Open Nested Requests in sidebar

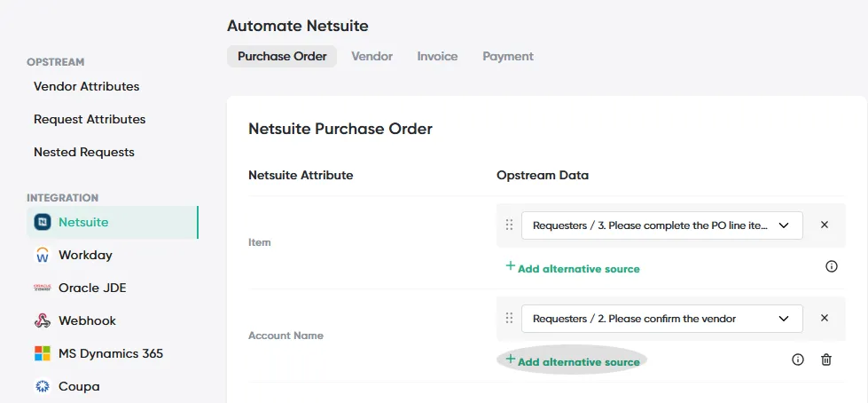point(84,152)
